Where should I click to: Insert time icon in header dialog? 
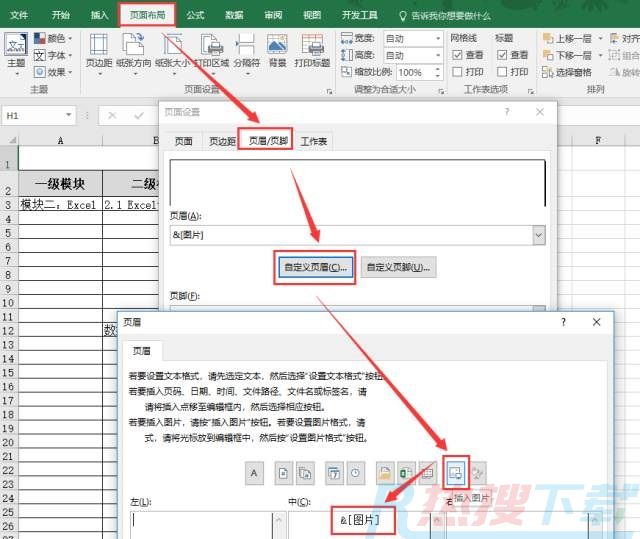356,473
